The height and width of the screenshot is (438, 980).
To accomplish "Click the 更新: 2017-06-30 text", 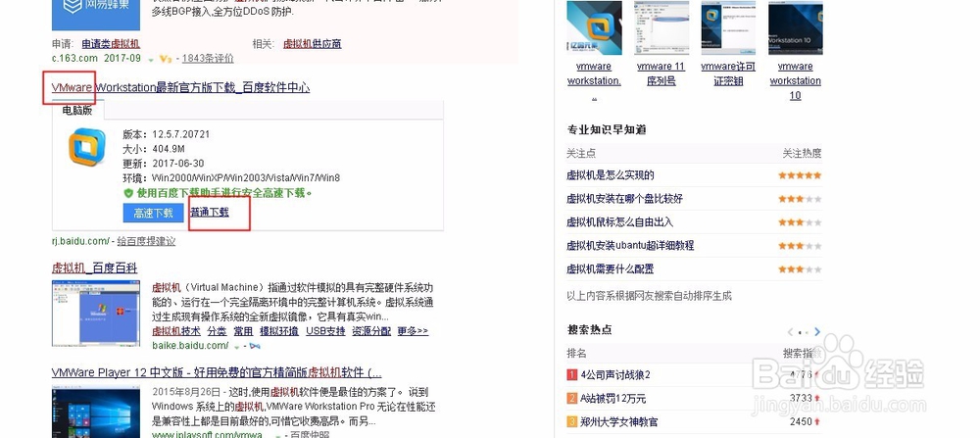I will (x=164, y=163).
